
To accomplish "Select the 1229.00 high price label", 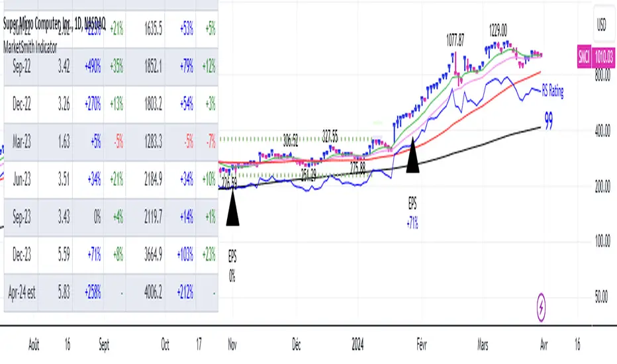I will 498,30.
